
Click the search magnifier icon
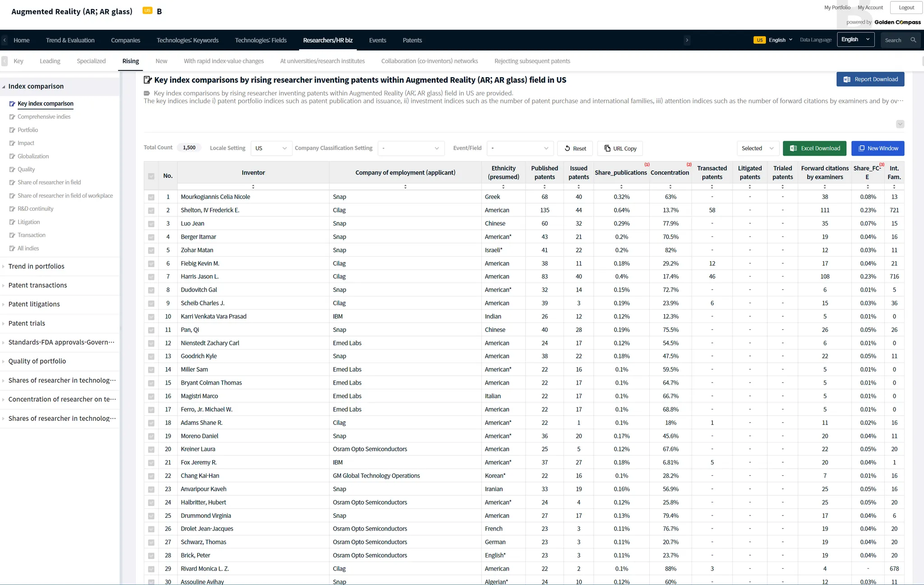pos(913,40)
